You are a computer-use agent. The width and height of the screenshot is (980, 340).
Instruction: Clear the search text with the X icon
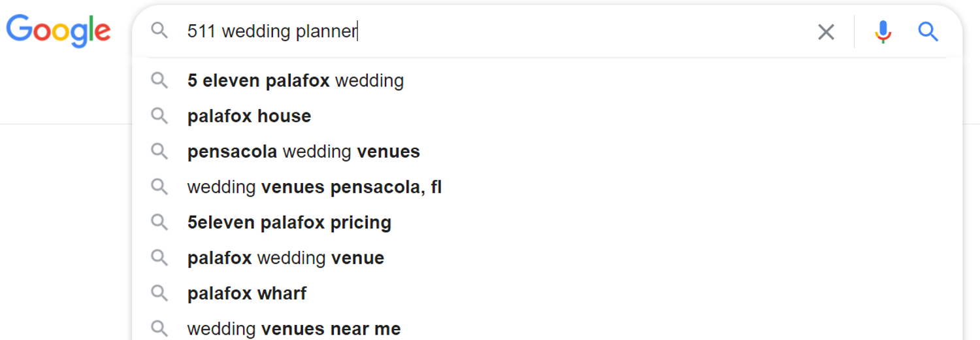point(826,31)
